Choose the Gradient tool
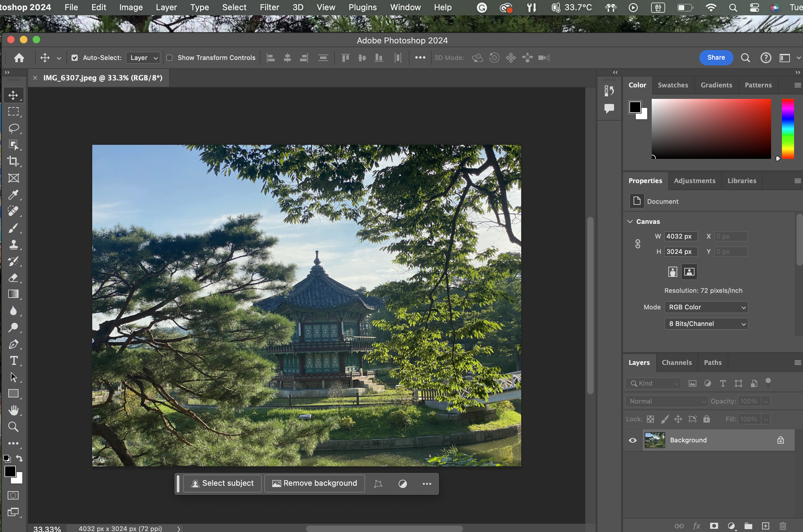Screen dimensions: 803x532 (14, 294)
